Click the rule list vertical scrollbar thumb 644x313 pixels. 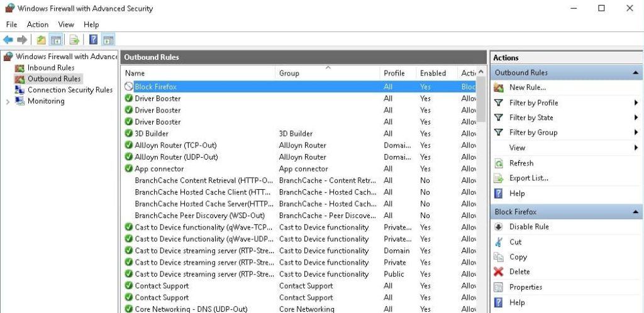pyautogui.click(x=481, y=101)
